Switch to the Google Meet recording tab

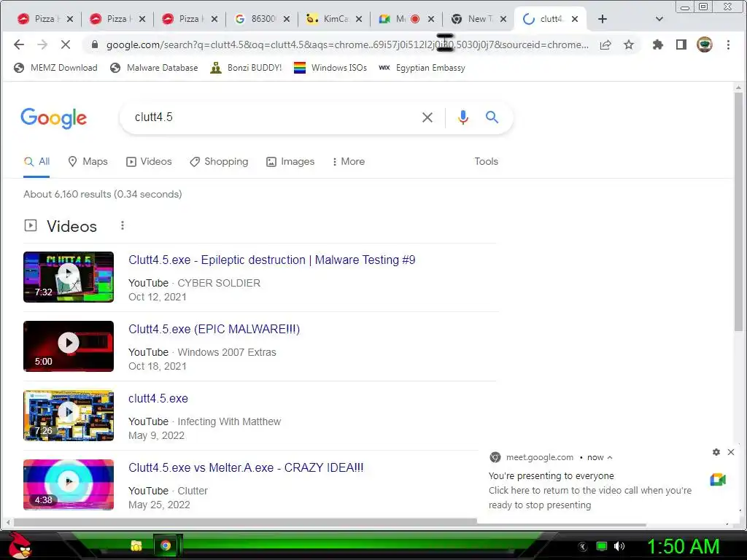tap(399, 19)
